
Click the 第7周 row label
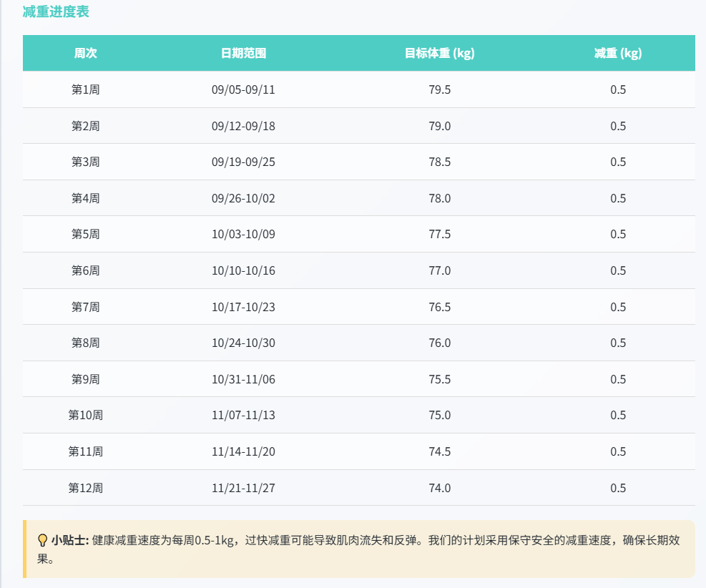(86, 307)
